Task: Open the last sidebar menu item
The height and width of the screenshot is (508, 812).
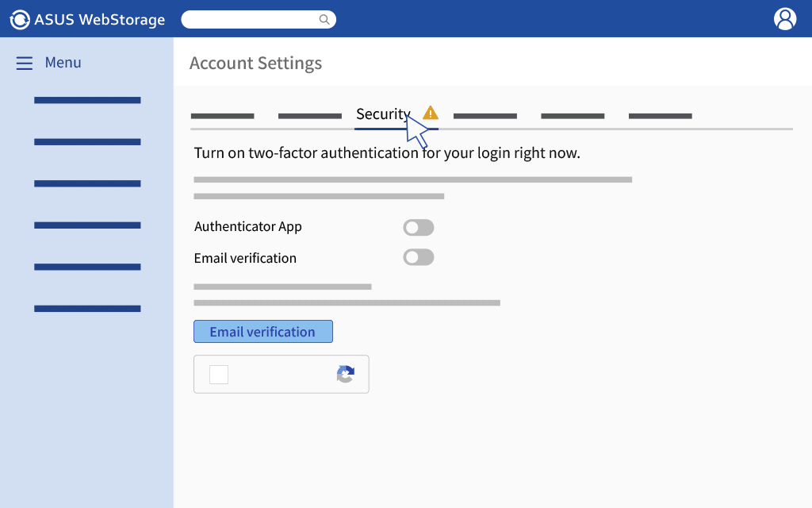Action: pyautogui.click(x=87, y=309)
